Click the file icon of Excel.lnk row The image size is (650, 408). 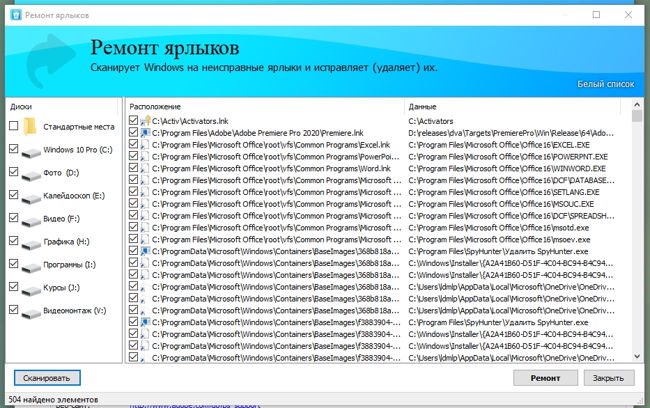tap(145, 145)
